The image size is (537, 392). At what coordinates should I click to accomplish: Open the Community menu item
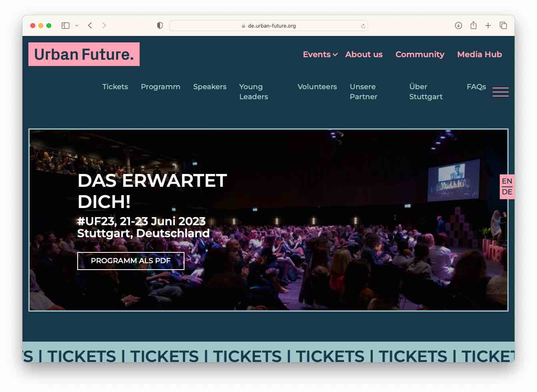tap(420, 54)
